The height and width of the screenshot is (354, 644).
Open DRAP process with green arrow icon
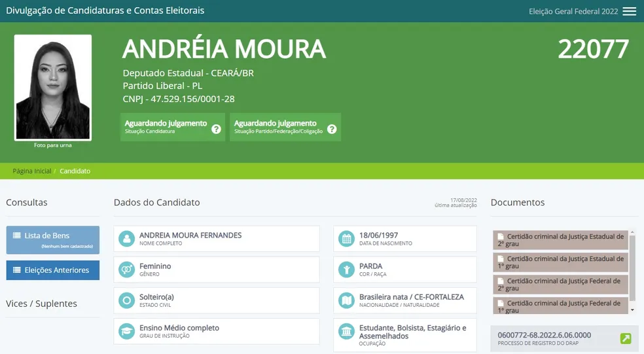point(626,338)
